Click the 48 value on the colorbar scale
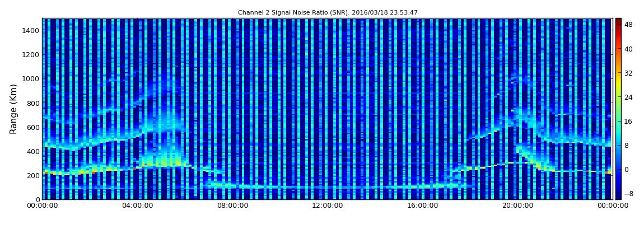 coord(628,25)
